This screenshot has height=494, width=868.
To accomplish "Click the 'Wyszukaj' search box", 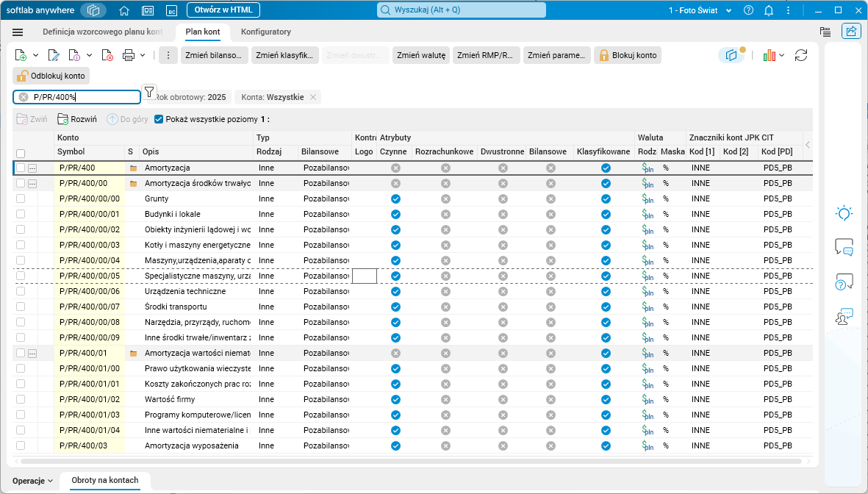I will (462, 10).
